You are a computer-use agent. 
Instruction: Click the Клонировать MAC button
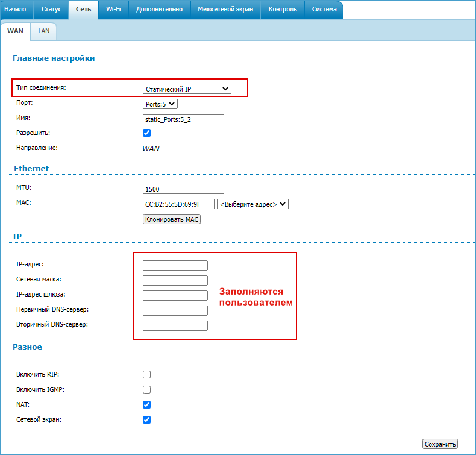click(172, 219)
